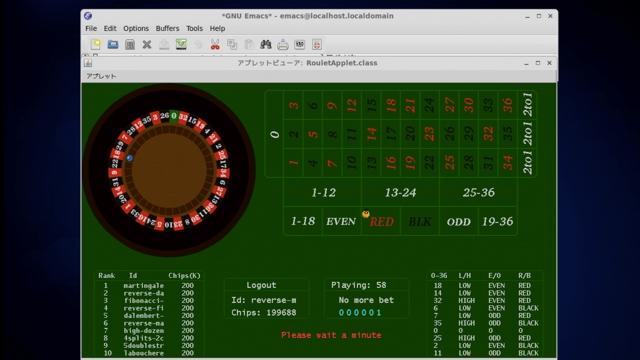Click the Open File folder icon
The height and width of the screenshot is (360, 640).
[113, 44]
